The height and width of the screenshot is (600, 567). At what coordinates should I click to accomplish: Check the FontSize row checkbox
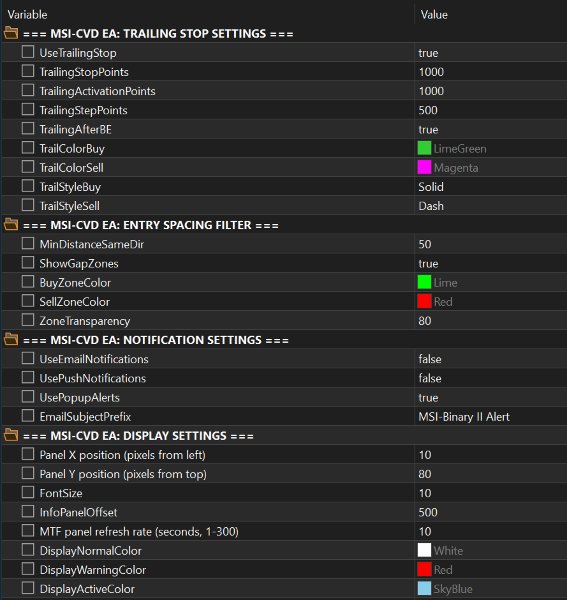pyautogui.click(x=28, y=492)
